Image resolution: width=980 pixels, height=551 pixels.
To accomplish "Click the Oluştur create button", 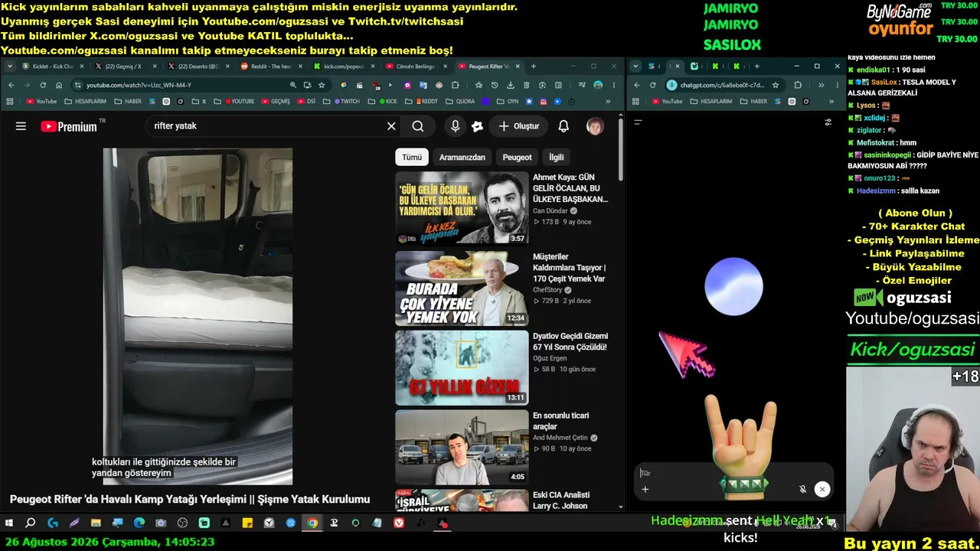I will click(519, 126).
